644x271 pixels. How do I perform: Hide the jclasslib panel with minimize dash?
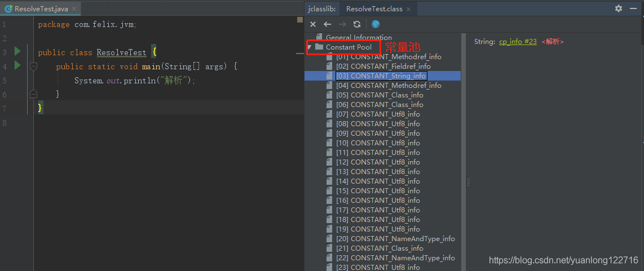click(x=634, y=8)
